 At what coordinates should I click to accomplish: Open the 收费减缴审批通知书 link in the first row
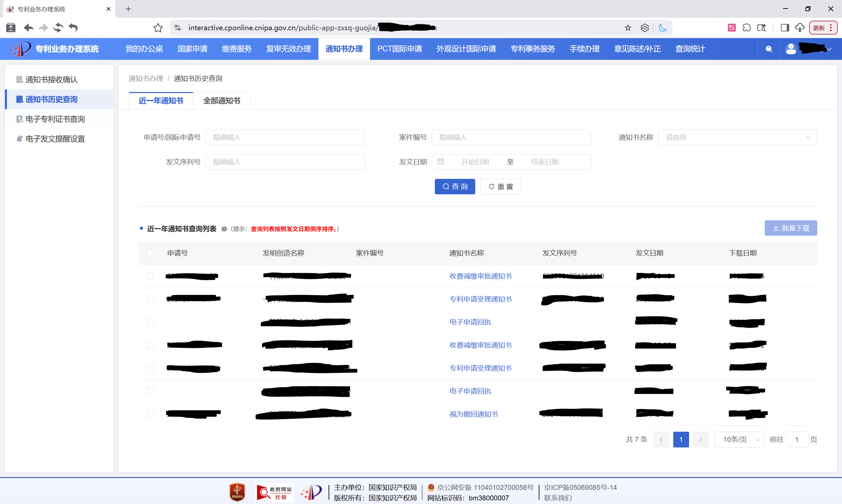[x=480, y=276]
